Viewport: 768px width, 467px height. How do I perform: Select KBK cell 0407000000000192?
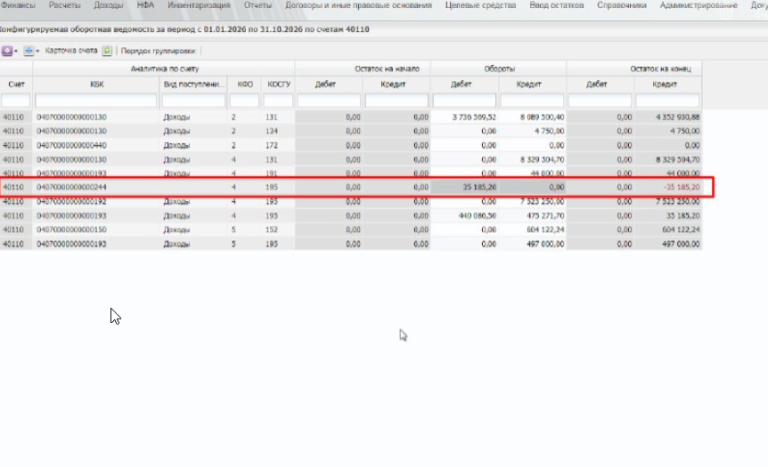tap(72, 201)
